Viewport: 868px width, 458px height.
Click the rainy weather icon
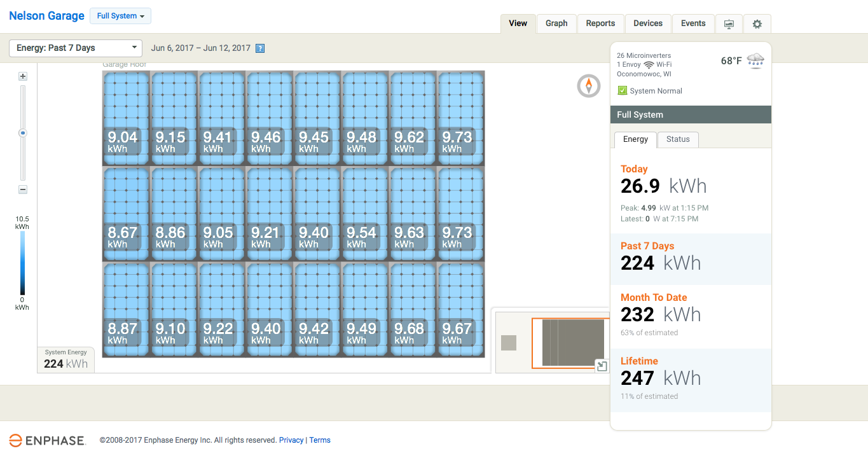click(755, 61)
